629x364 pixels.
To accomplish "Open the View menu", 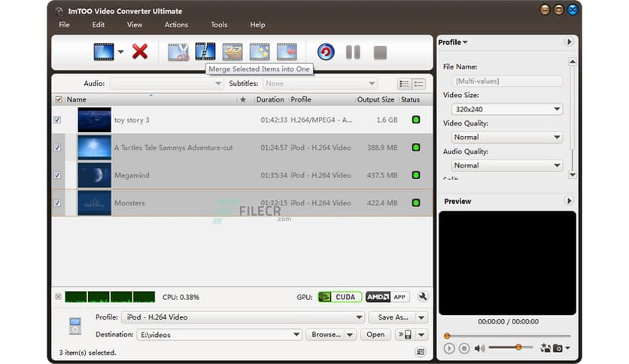I will (135, 25).
